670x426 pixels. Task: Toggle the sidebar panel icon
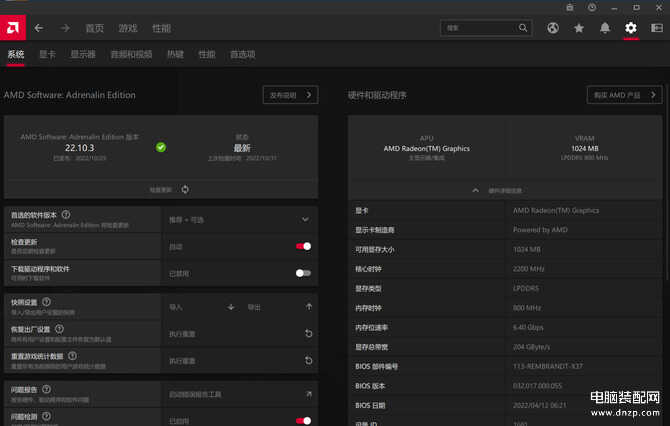click(657, 28)
